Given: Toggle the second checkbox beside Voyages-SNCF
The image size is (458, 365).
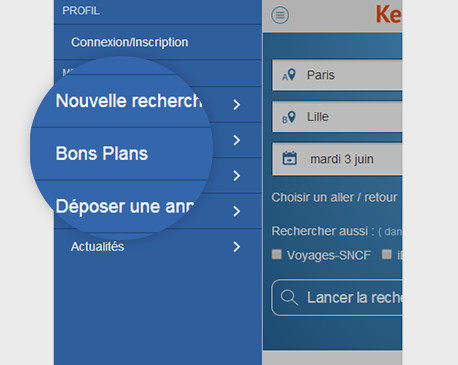Looking at the screenshot, I should click(x=387, y=254).
